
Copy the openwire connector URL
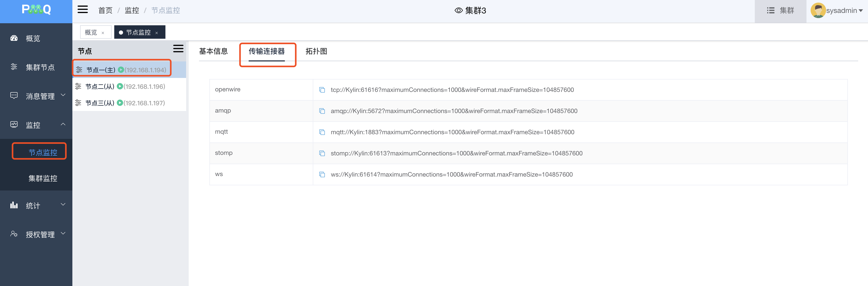coord(322,90)
